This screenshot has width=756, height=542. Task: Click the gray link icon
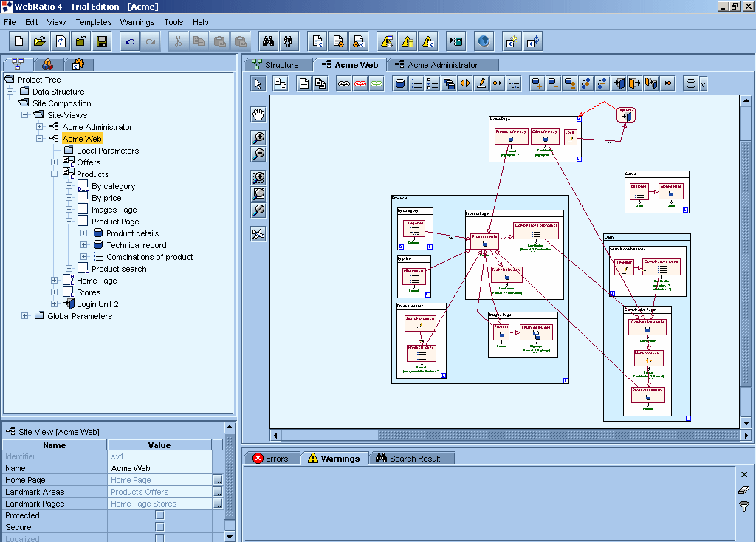point(344,83)
